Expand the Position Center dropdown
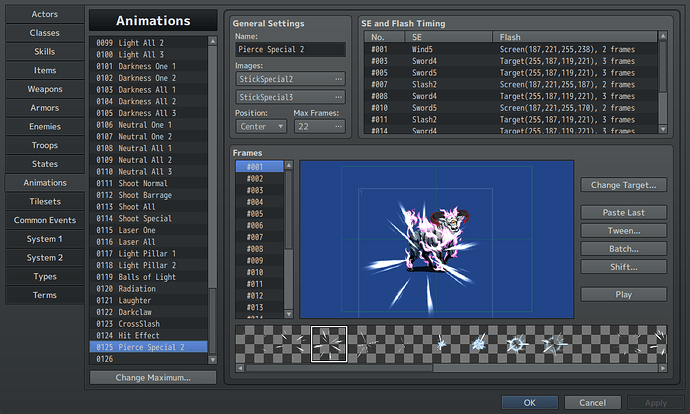This screenshot has height=414, width=690. coord(261,127)
